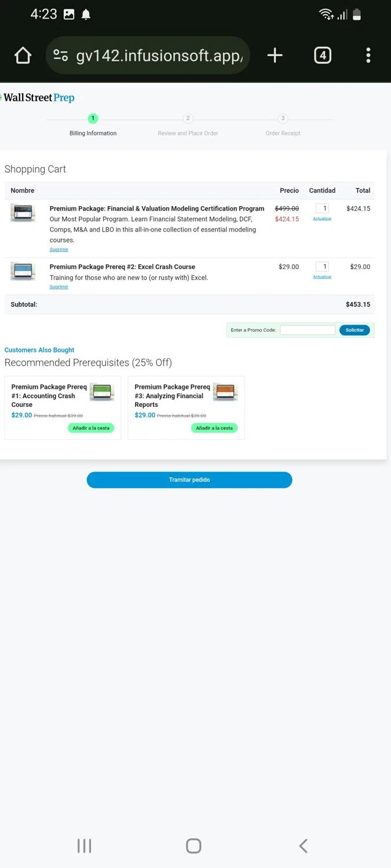Screen dimensions: 391x868
Task: Open the tab switcher showing 4 tabs
Action: [x=322, y=56]
